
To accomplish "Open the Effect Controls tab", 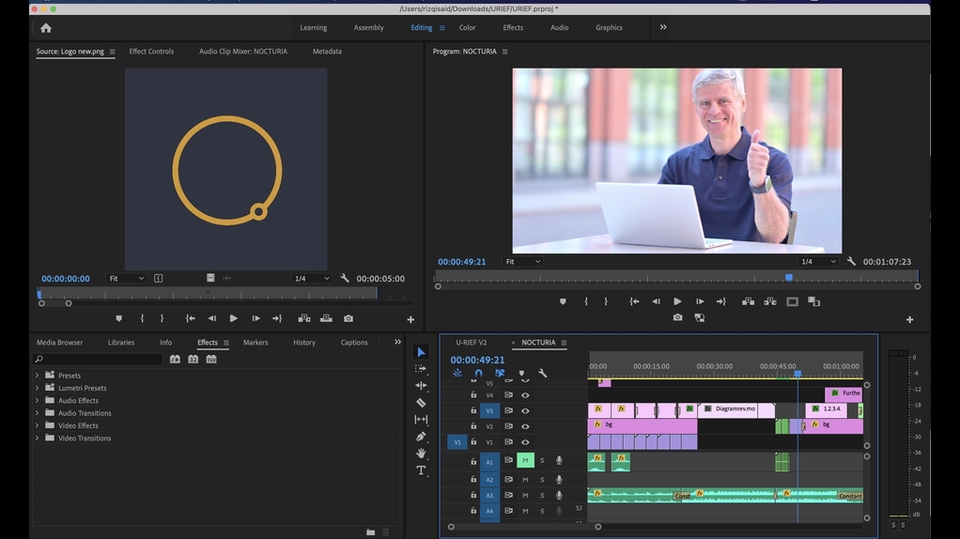I will 151,51.
